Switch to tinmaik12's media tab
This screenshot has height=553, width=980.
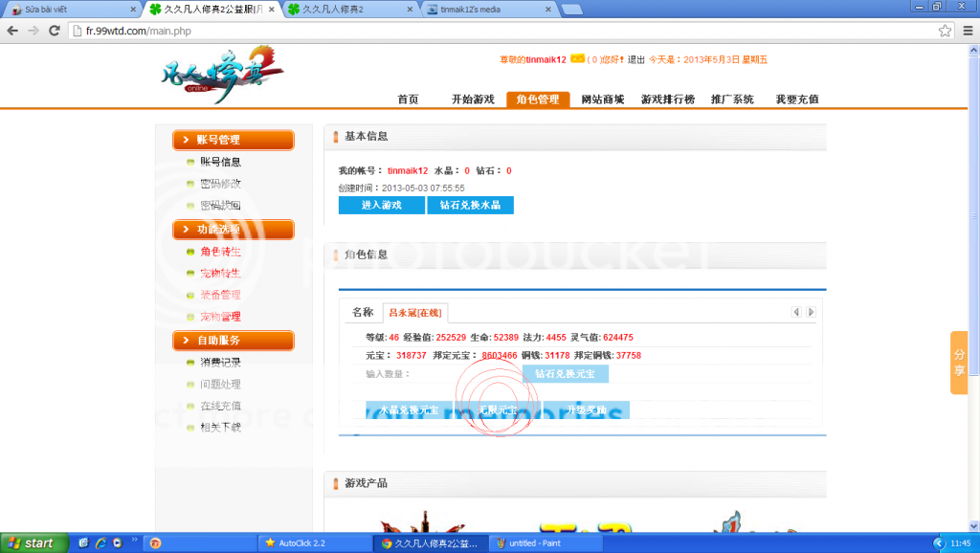pyautogui.click(x=489, y=10)
